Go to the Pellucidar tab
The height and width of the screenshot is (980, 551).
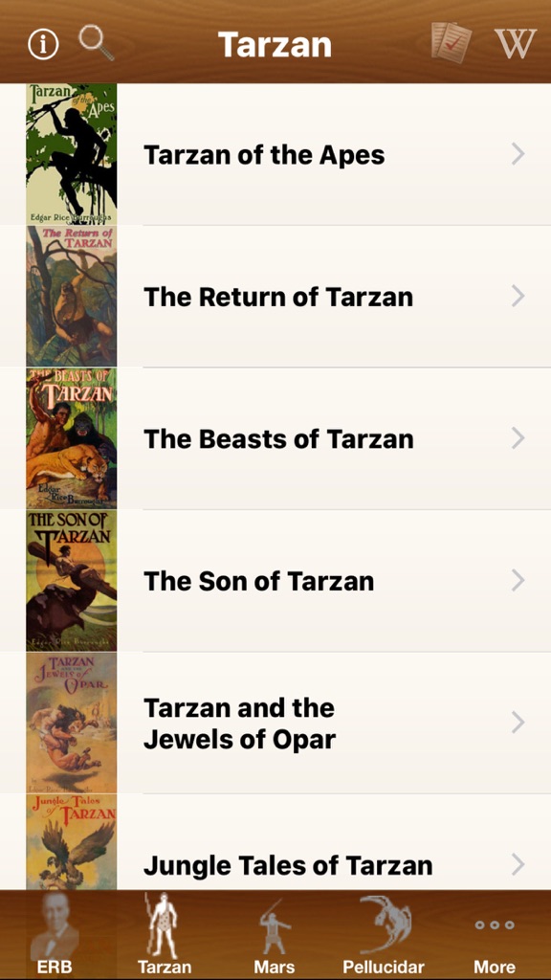click(384, 935)
